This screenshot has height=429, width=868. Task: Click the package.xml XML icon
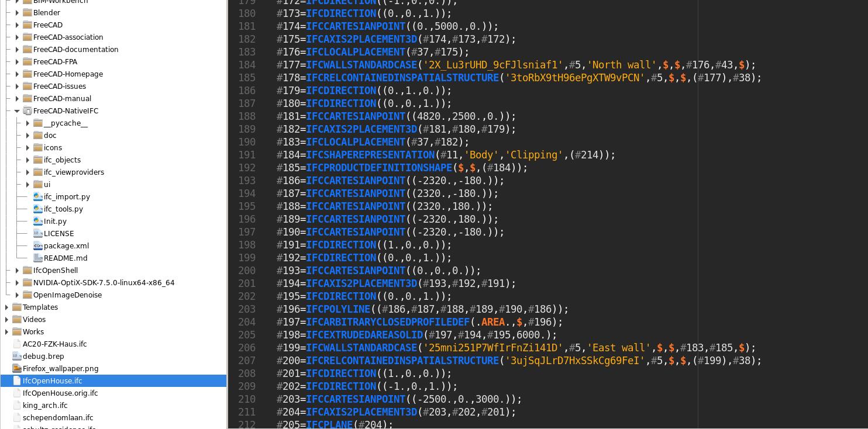tap(38, 246)
